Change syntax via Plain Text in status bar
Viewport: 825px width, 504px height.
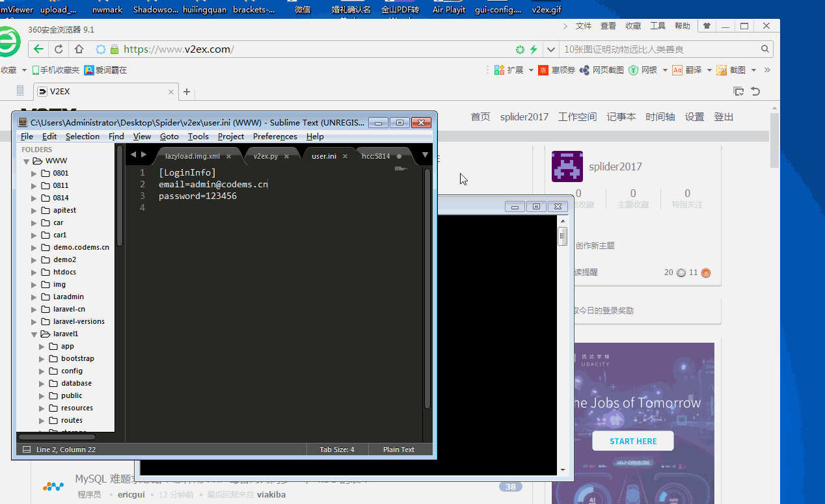(x=399, y=449)
